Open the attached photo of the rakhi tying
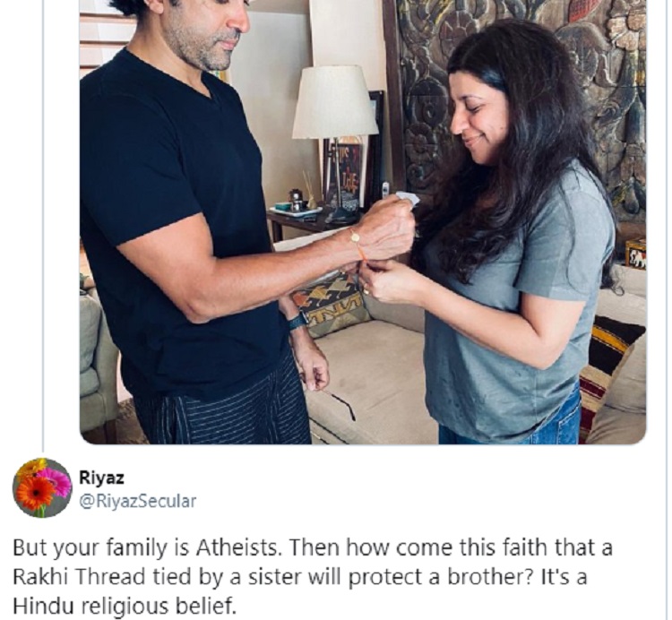 click(x=363, y=222)
